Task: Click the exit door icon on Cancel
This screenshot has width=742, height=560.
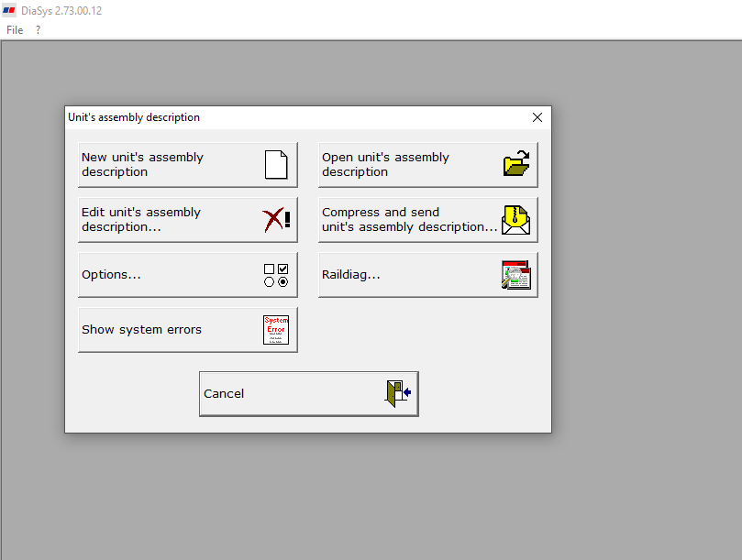Action: pos(397,392)
